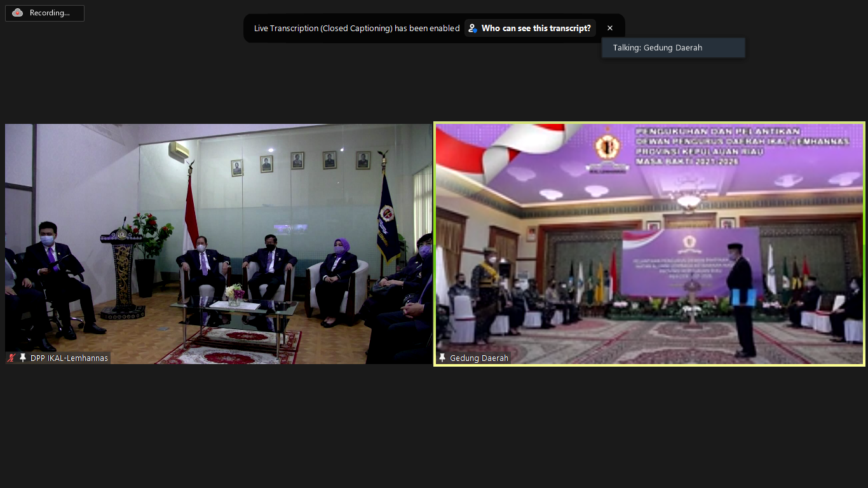Select the Gedung Daerah video tile

click(649, 243)
